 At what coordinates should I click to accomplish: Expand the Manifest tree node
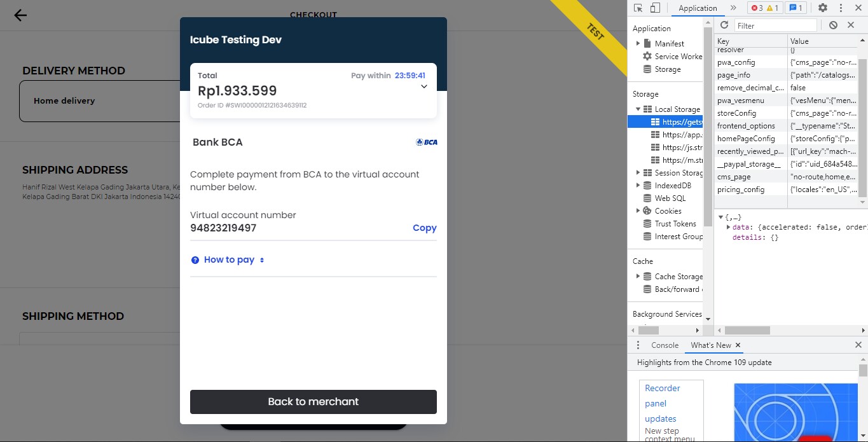coord(638,43)
